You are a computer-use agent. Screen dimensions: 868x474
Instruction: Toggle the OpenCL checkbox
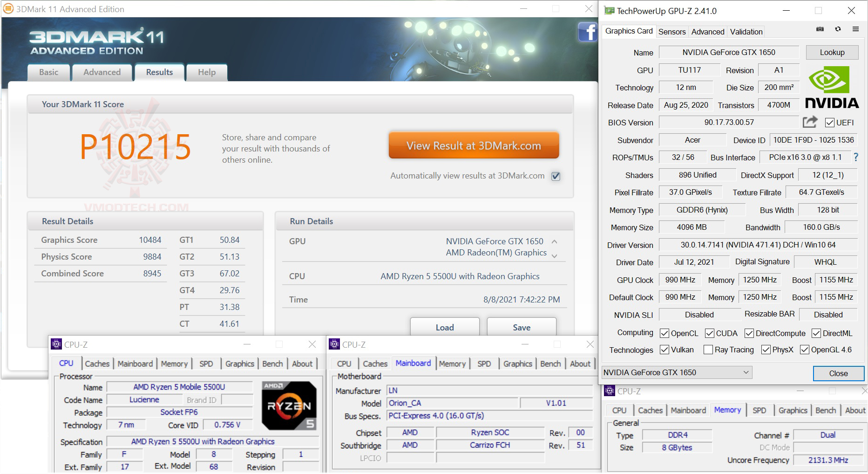pyautogui.click(x=665, y=333)
